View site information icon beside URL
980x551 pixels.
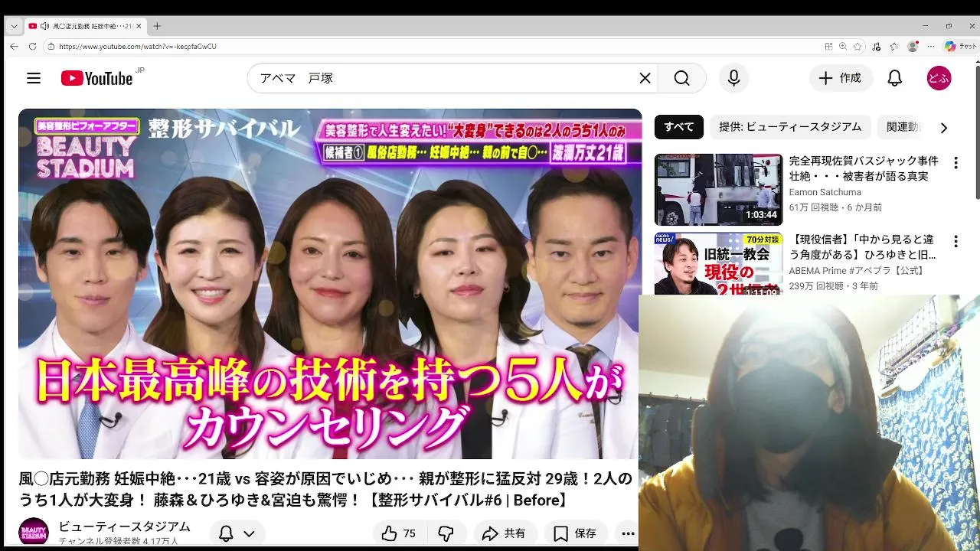51,46
